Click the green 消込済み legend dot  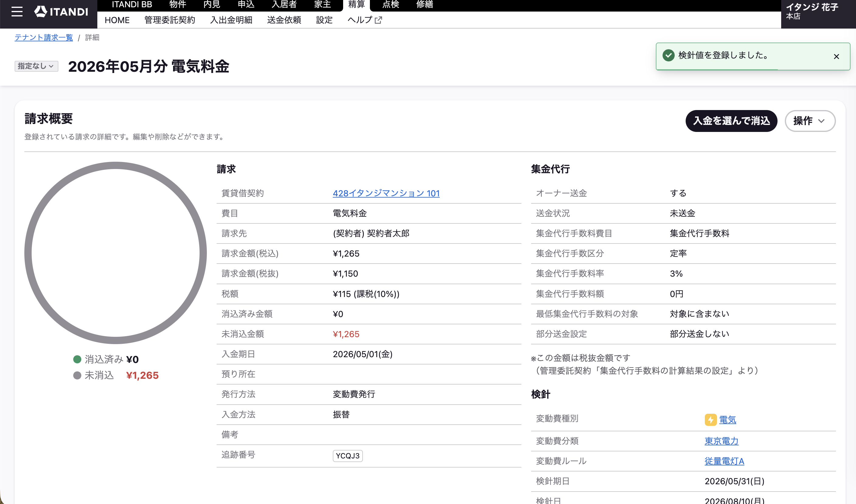[x=77, y=359]
